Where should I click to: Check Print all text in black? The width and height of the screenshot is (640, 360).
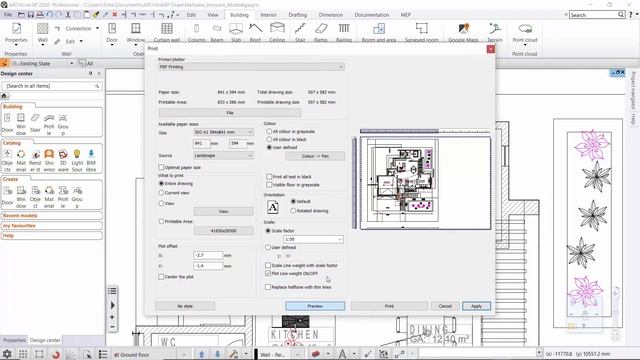click(x=269, y=177)
